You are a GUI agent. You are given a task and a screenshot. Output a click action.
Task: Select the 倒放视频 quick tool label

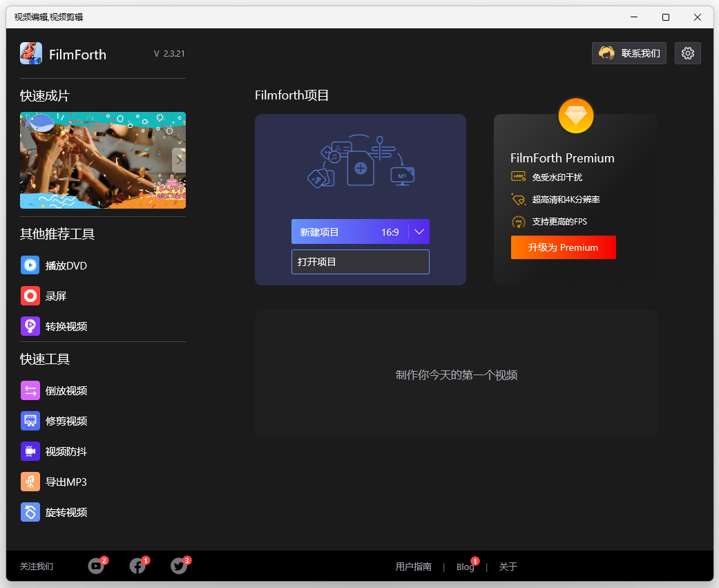(x=66, y=390)
